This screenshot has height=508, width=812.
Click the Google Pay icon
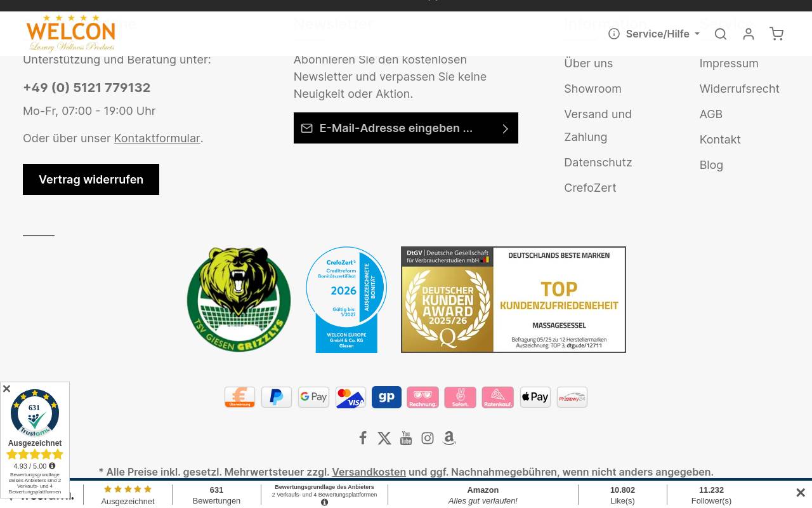[x=313, y=397]
